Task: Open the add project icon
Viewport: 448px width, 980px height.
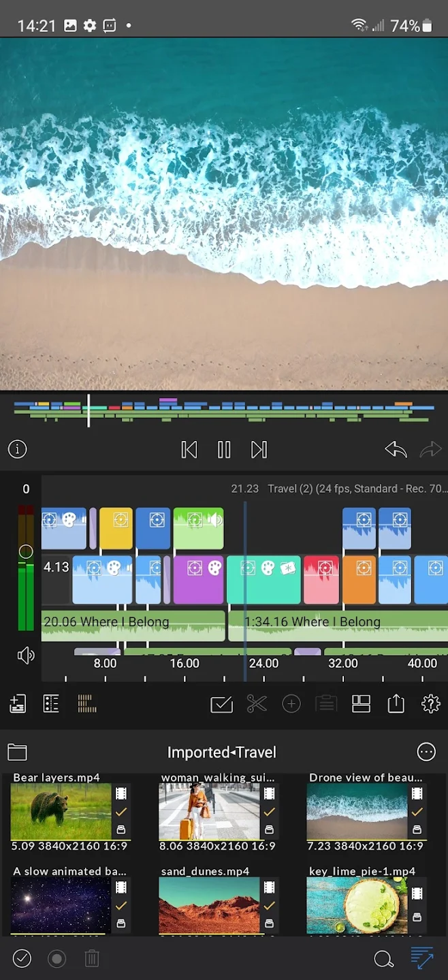Action: [x=18, y=704]
